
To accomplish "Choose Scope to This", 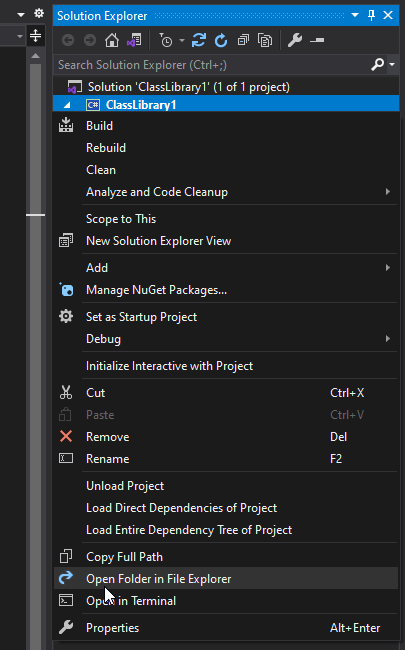I will click(x=226, y=218).
